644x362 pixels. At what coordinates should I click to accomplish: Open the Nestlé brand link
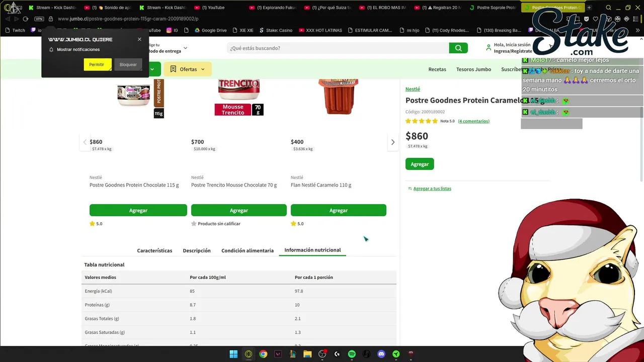click(x=413, y=89)
